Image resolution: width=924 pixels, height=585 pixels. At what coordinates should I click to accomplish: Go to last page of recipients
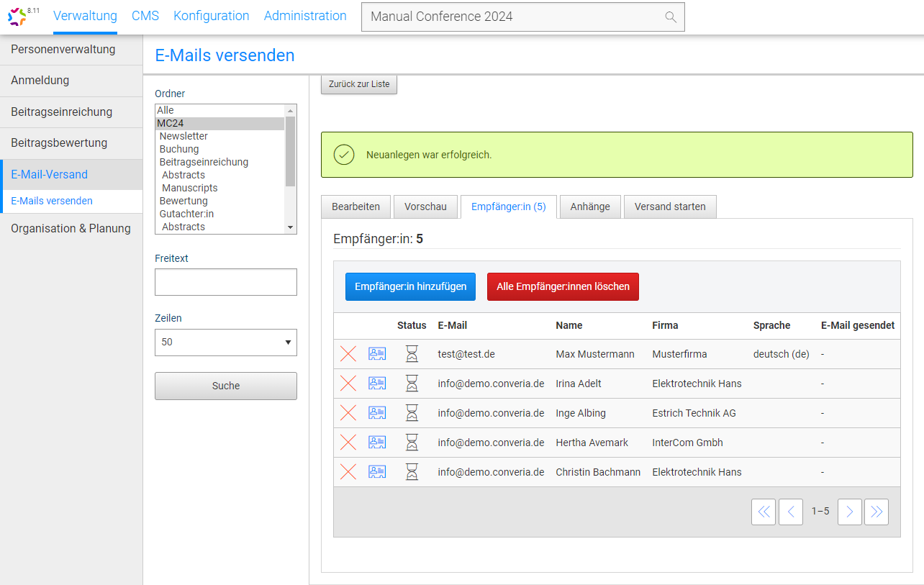[876, 512]
